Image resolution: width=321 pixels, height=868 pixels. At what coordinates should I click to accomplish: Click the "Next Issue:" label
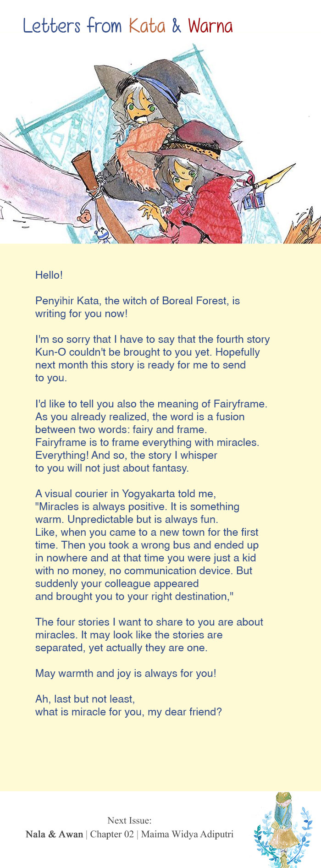[129, 820]
